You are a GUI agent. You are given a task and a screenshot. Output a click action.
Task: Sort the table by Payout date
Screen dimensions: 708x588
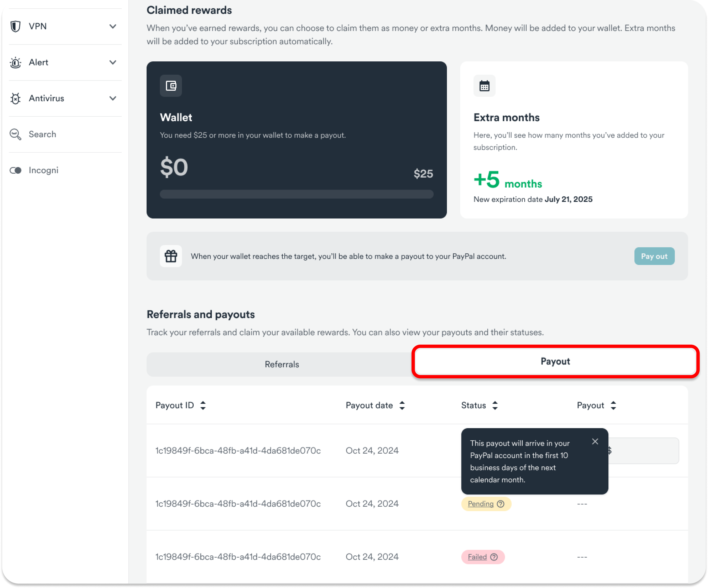(x=402, y=405)
